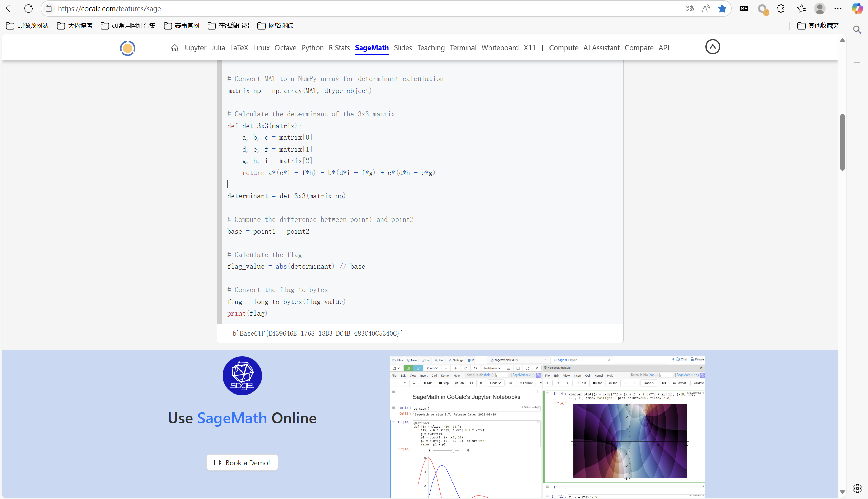Open the read aloud tool
Screen dimensions: 868x499
click(x=706, y=8)
